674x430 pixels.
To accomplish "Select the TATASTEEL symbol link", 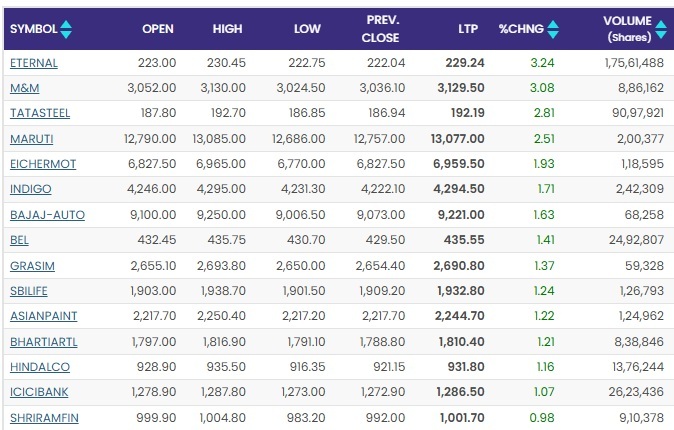I will pyautogui.click(x=40, y=113).
